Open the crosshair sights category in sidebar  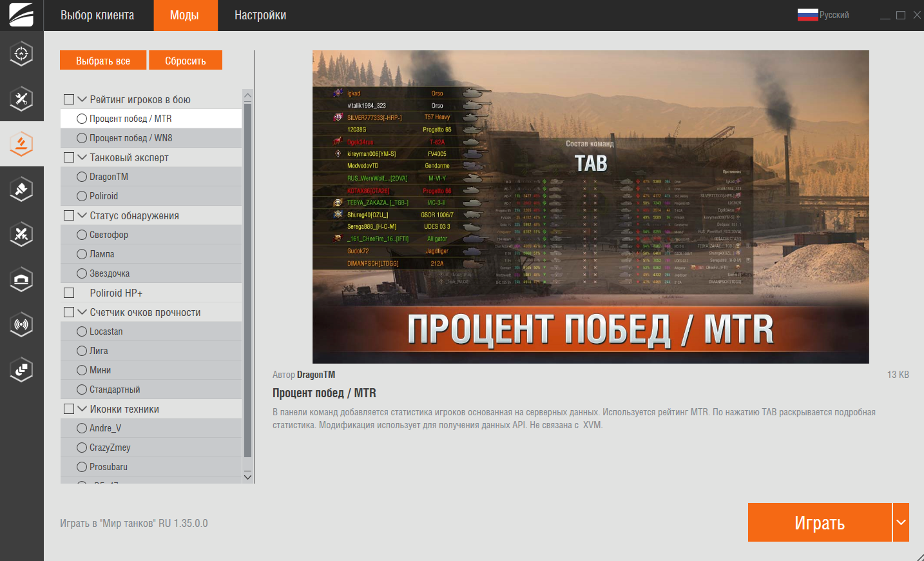[21, 54]
